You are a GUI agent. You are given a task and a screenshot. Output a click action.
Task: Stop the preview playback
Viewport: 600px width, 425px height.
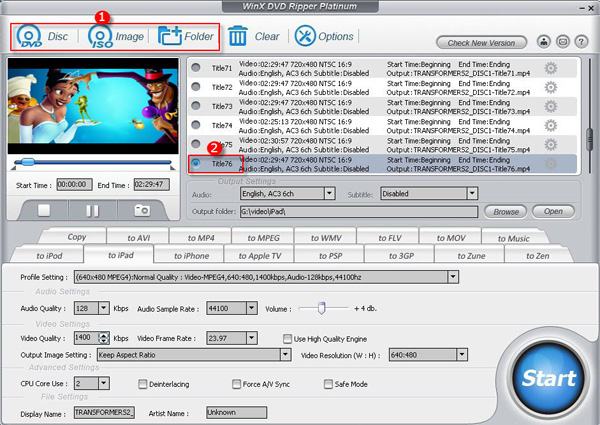(x=44, y=210)
